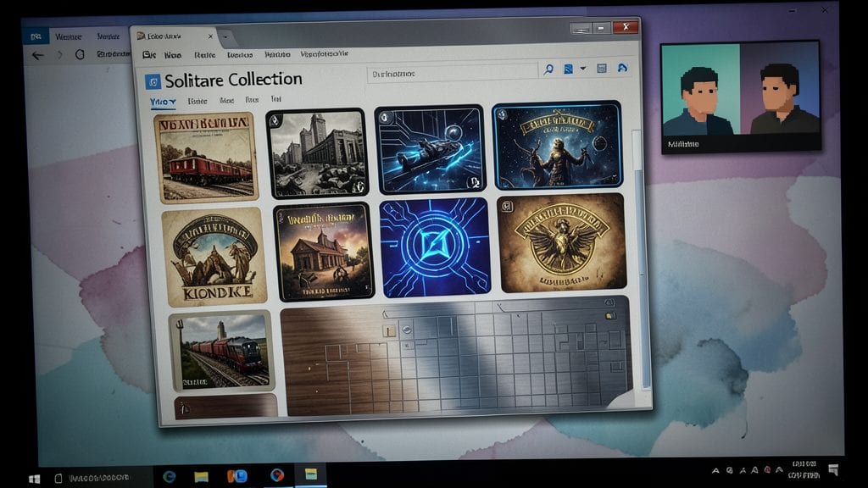Open the orange and blue taskbar app
This screenshot has width=868, height=488.
point(237,475)
